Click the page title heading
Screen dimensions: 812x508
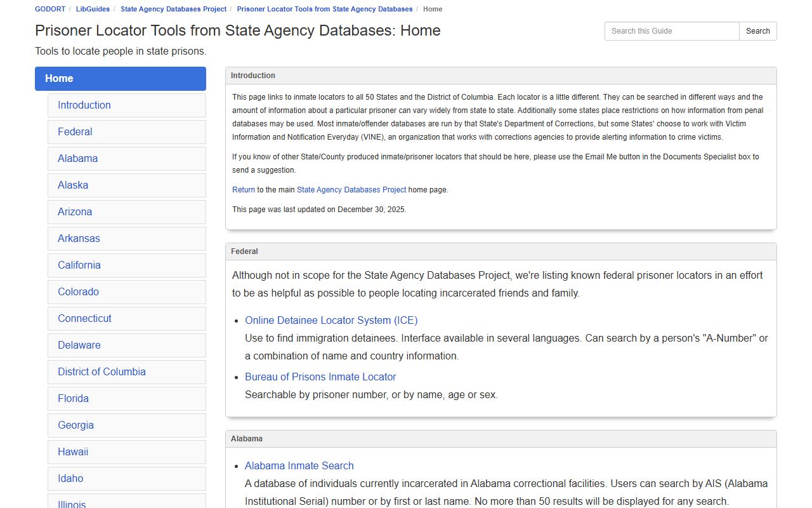pos(238,30)
